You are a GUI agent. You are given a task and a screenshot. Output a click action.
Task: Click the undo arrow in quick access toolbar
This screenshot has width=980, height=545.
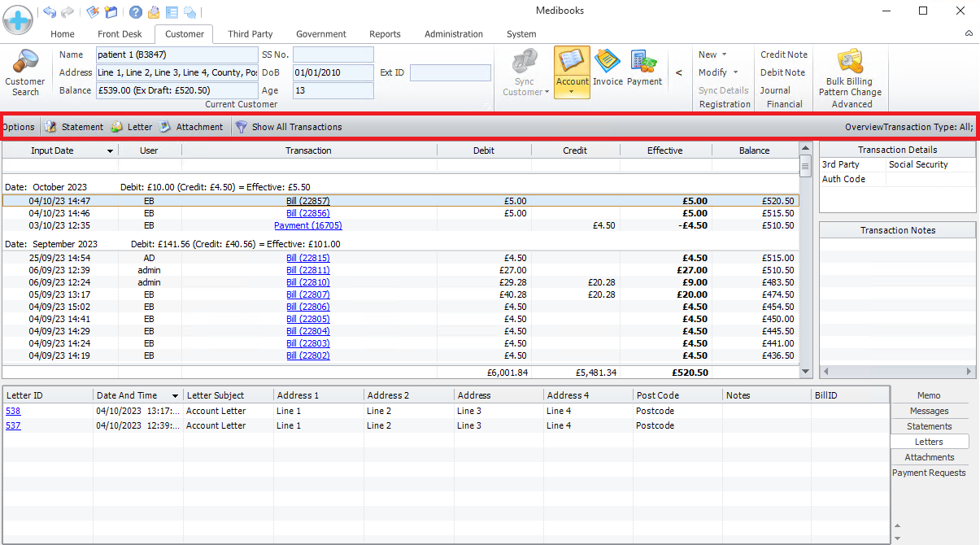(x=50, y=12)
